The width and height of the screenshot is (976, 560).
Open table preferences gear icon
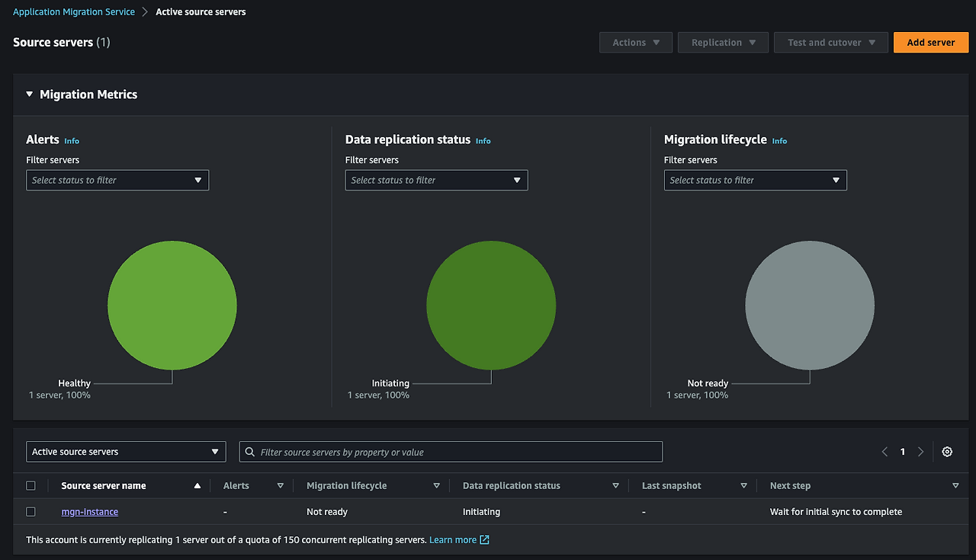point(947,452)
